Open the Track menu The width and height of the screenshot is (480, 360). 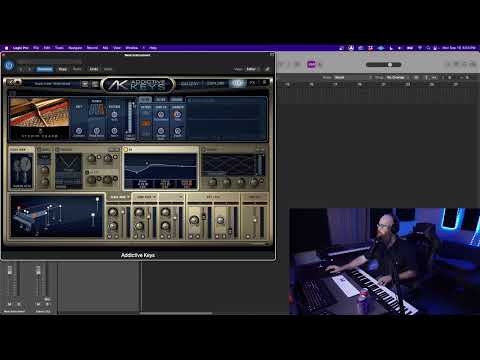tap(59, 48)
